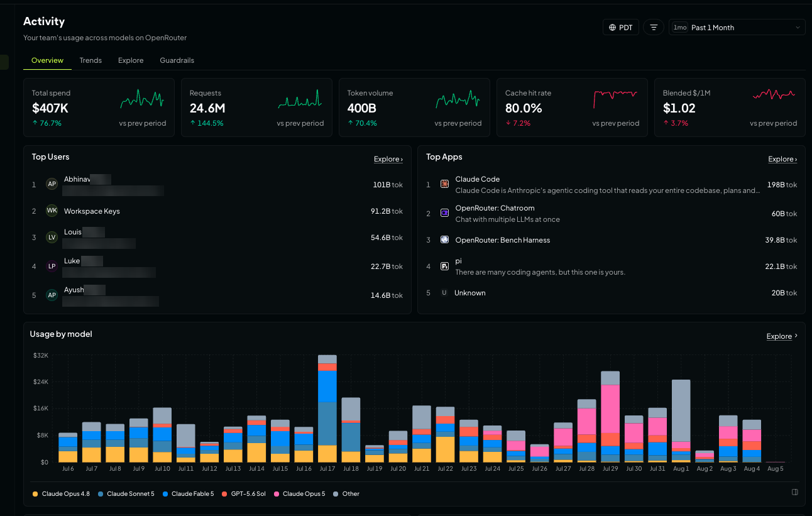Click the Requests sparkline chart
This screenshot has height=516, width=812.
pyautogui.click(x=300, y=99)
